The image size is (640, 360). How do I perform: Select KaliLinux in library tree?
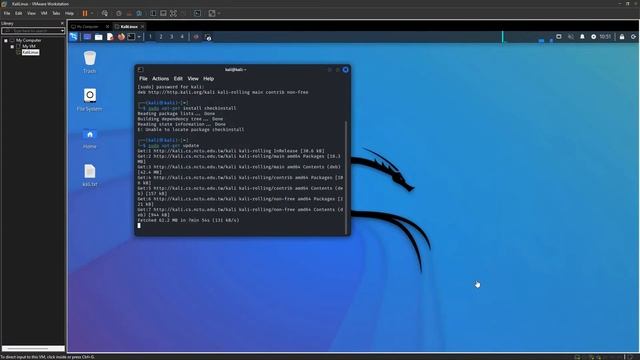coord(31,52)
